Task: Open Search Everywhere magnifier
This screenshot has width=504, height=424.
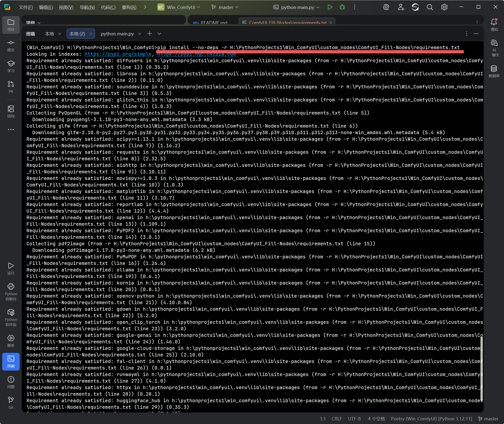Action: coord(430,7)
